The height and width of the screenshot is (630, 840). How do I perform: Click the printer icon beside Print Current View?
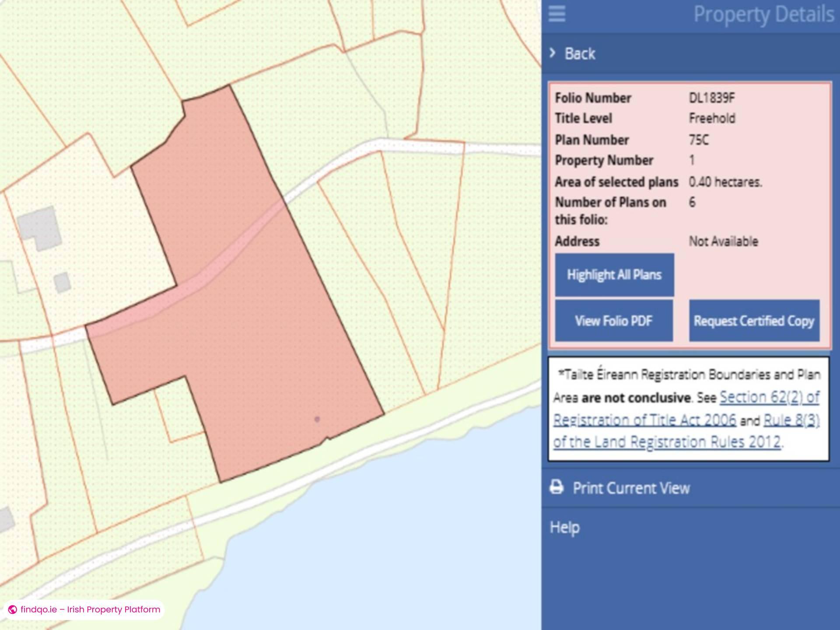(x=557, y=487)
